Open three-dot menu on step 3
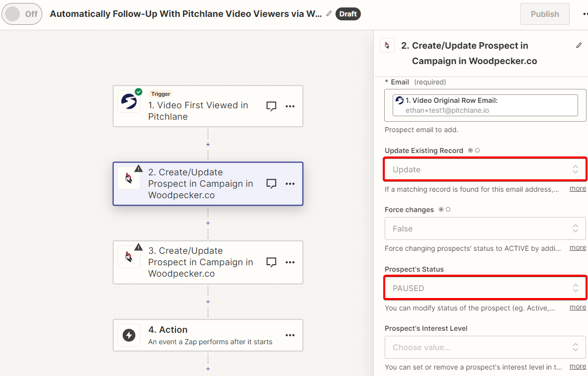 point(290,262)
